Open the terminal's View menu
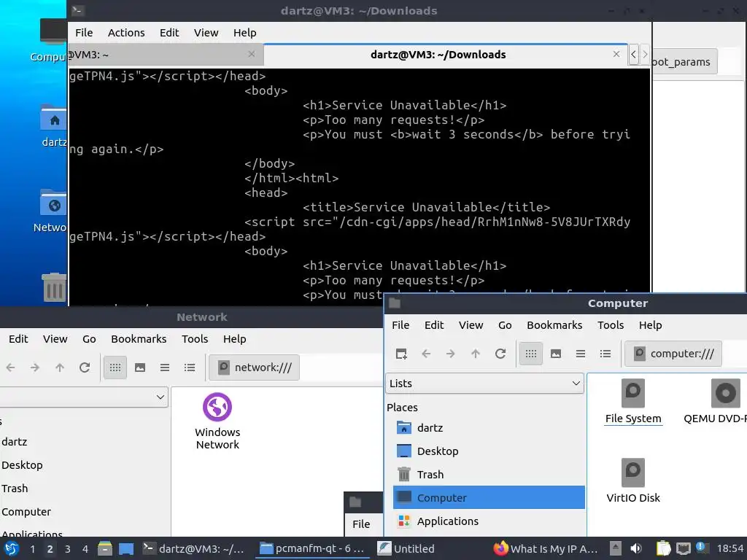Viewport: 747px width, 560px height. point(206,33)
